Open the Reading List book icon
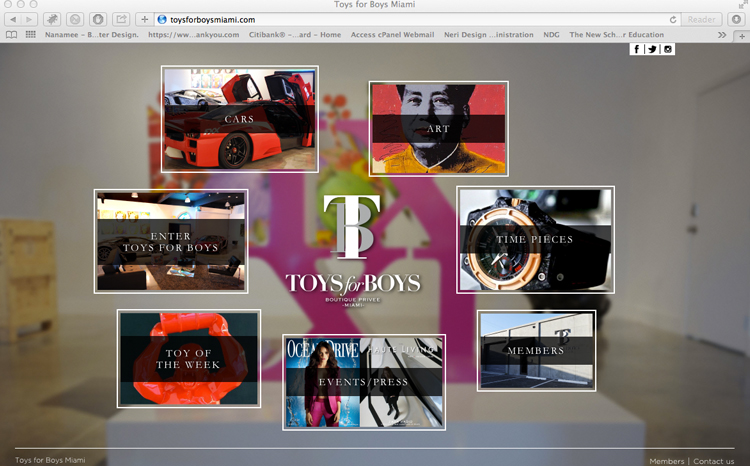750x466 pixels. coord(11,34)
